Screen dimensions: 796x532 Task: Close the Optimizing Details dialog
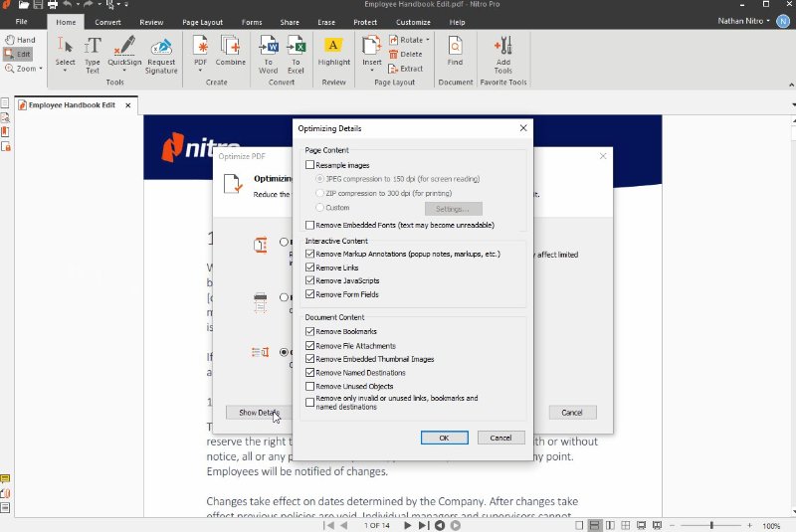click(523, 128)
